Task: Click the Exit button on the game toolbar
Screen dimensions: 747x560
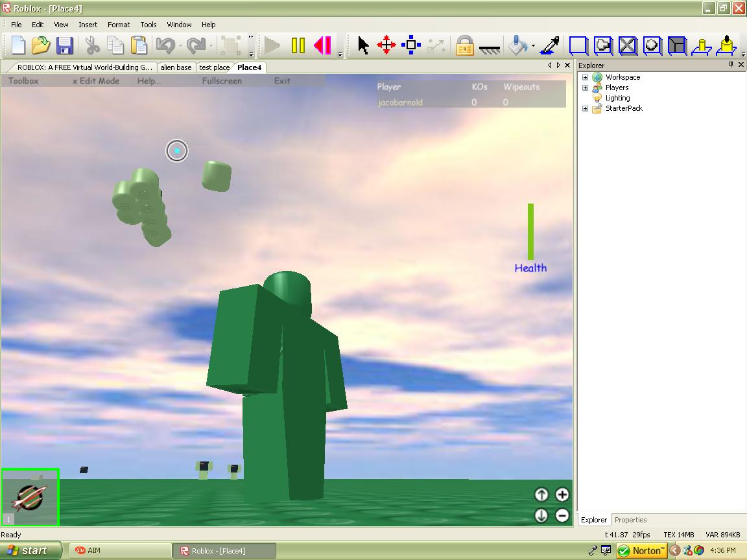Action: point(281,80)
